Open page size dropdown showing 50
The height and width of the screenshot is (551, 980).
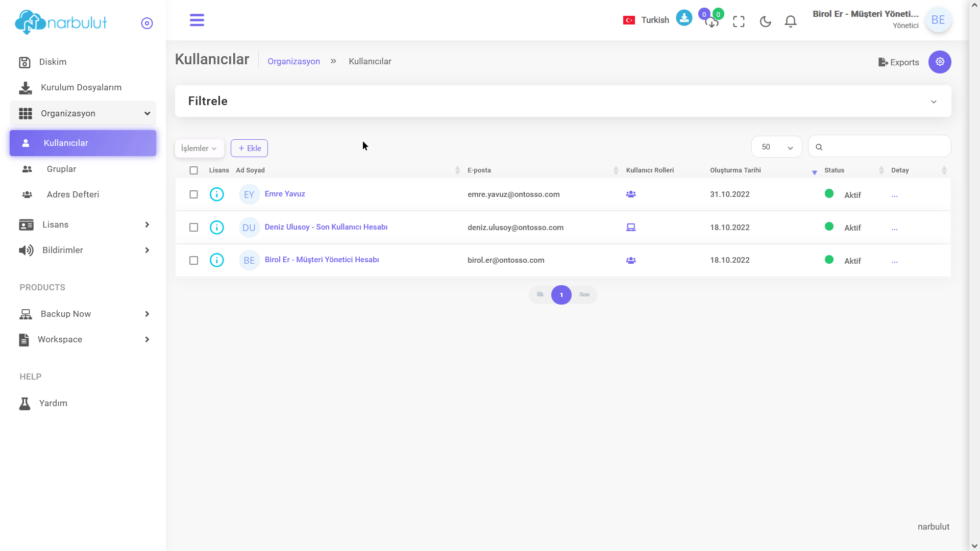(x=776, y=147)
